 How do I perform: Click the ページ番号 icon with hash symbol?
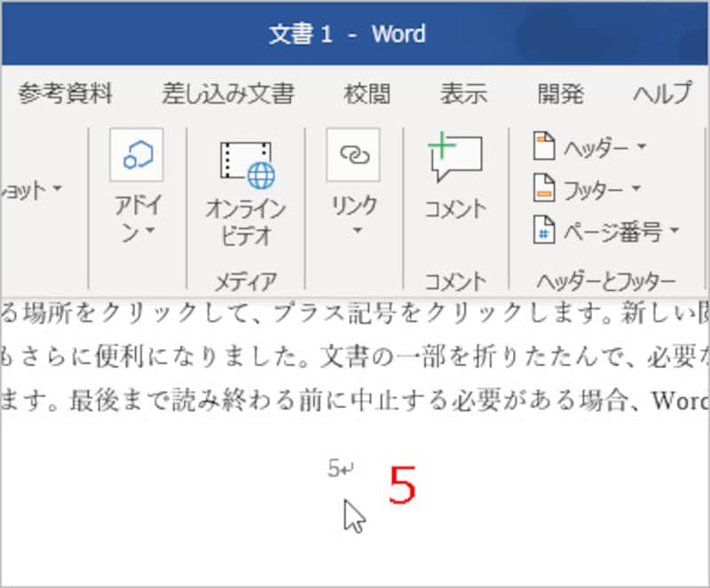pos(543,231)
